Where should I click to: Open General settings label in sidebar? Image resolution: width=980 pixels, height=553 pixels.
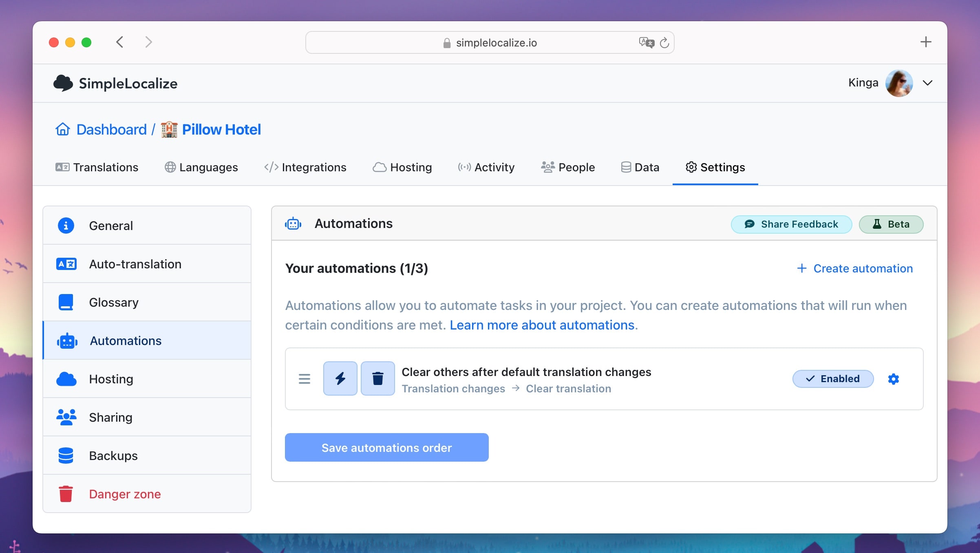coord(111,226)
